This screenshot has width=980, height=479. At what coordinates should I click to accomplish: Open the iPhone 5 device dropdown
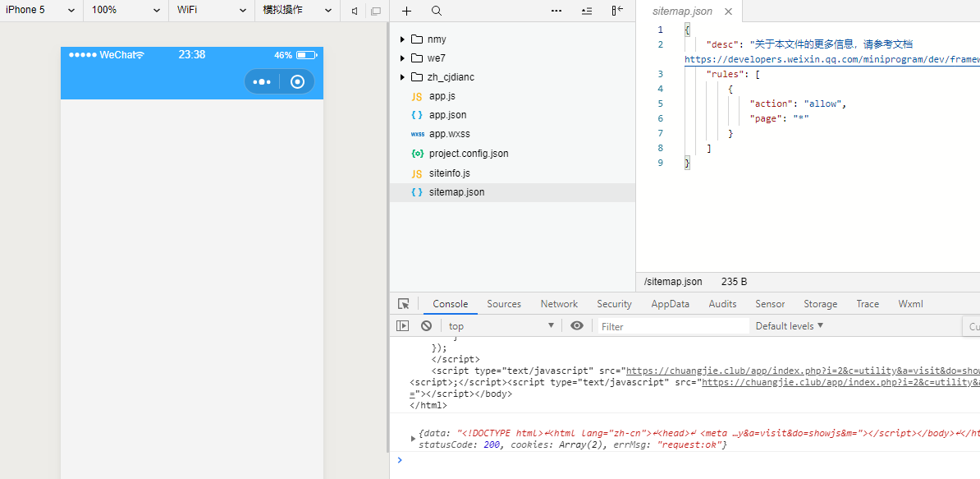point(41,11)
